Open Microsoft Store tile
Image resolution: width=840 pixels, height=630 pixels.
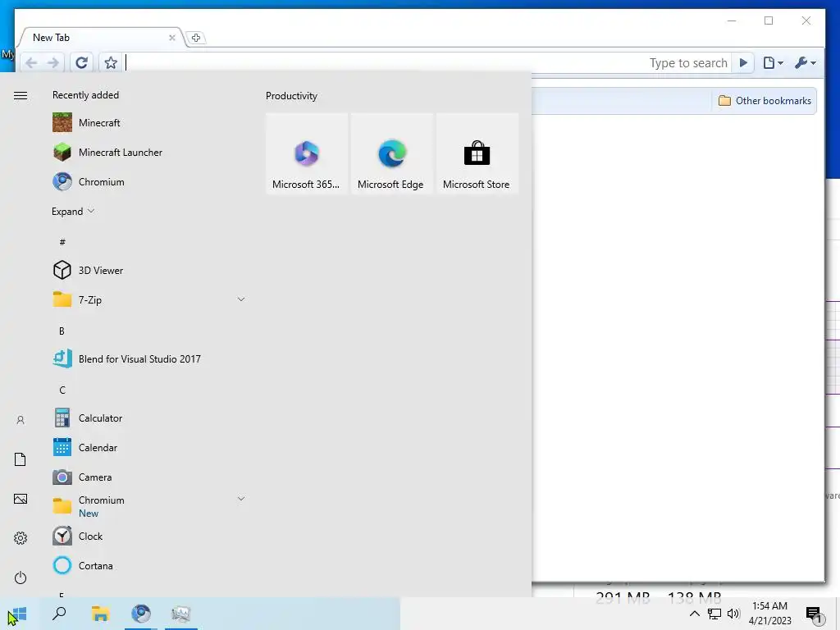(477, 153)
